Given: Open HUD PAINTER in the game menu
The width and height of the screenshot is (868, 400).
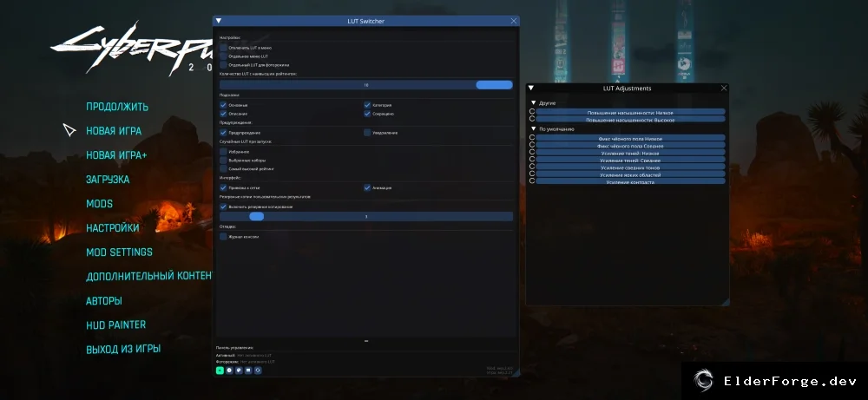Looking at the screenshot, I should (115, 325).
